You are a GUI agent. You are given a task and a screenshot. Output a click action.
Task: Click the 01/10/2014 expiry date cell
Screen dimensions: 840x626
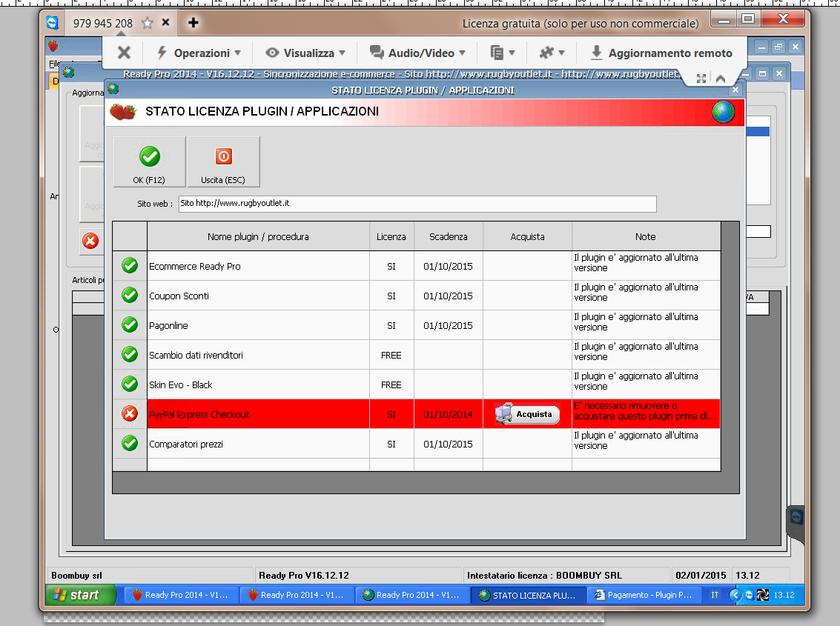449,414
